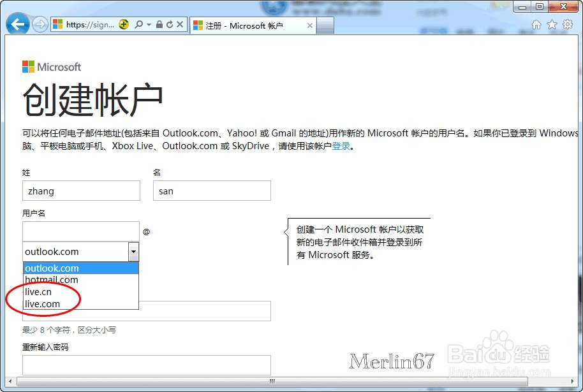Click the compatibility view icon in address bar

coord(124,24)
